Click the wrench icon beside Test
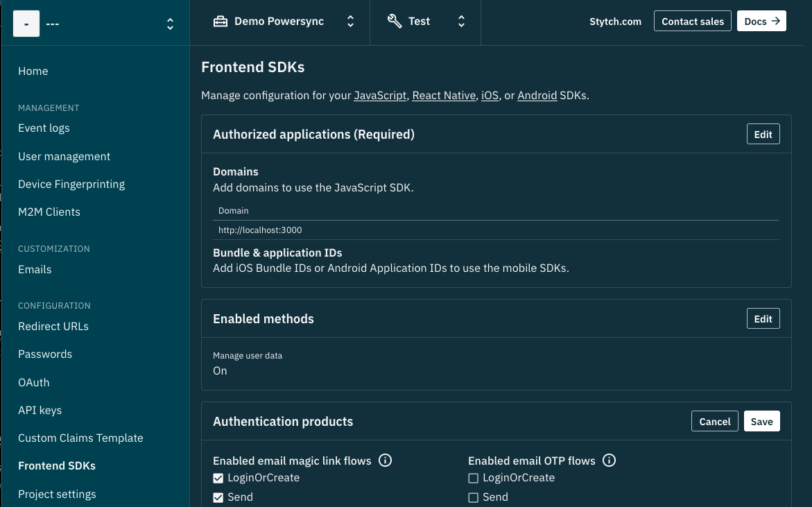The width and height of the screenshot is (812, 507). point(395,22)
